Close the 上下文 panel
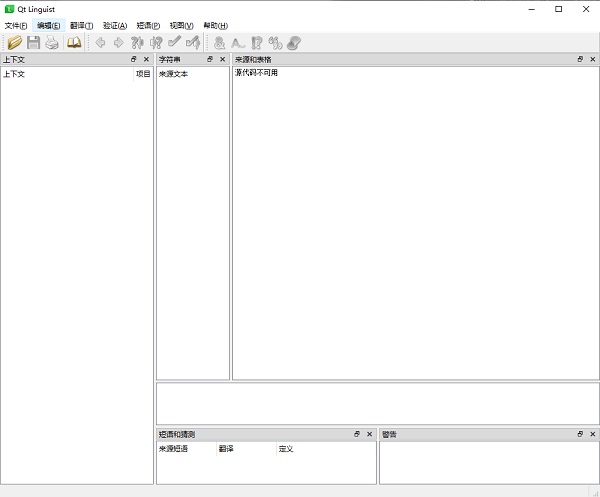This screenshot has width=600, height=497. pos(146,59)
